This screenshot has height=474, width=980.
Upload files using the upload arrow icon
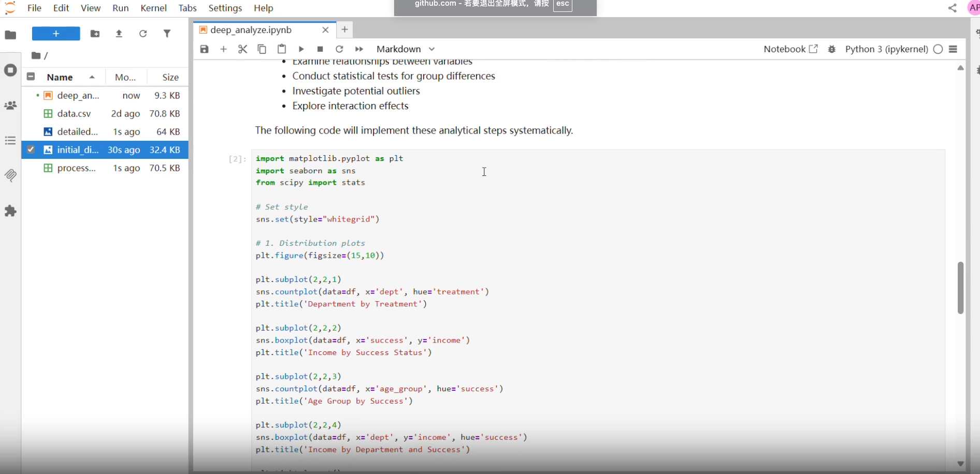point(119,34)
